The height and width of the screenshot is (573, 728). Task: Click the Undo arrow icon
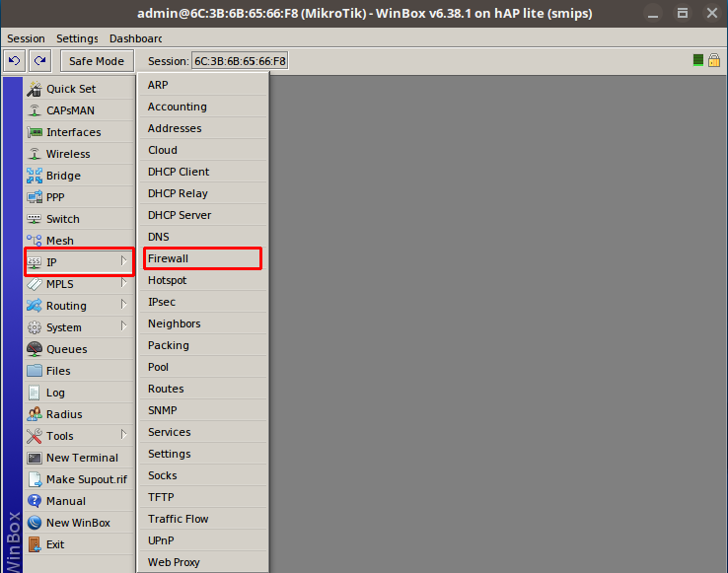click(x=15, y=61)
